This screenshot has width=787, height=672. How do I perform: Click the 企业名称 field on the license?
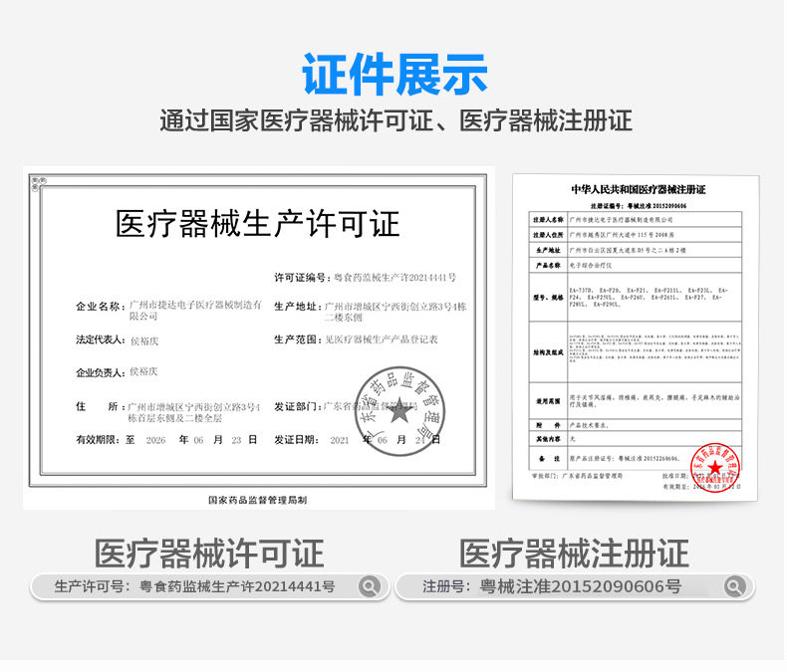[169, 311]
